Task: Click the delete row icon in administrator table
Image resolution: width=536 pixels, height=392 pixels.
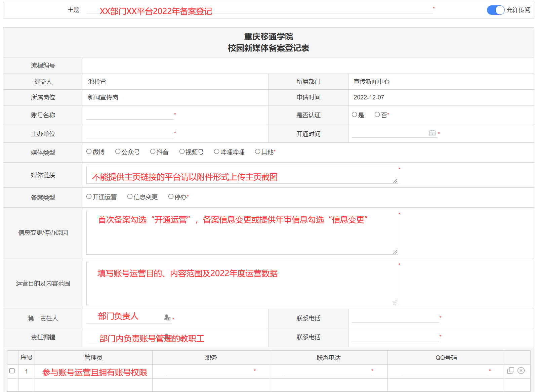Action: click(x=521, y=371)
